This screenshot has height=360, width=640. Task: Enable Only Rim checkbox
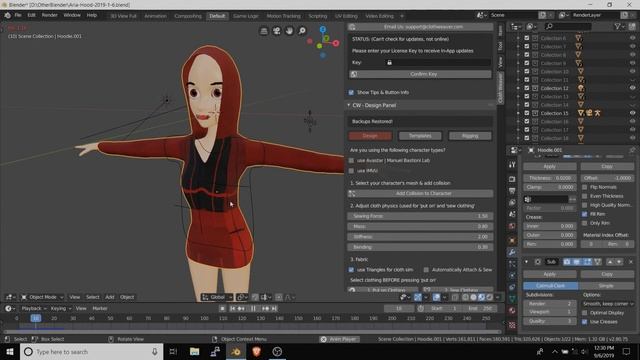tap(584, 223)
